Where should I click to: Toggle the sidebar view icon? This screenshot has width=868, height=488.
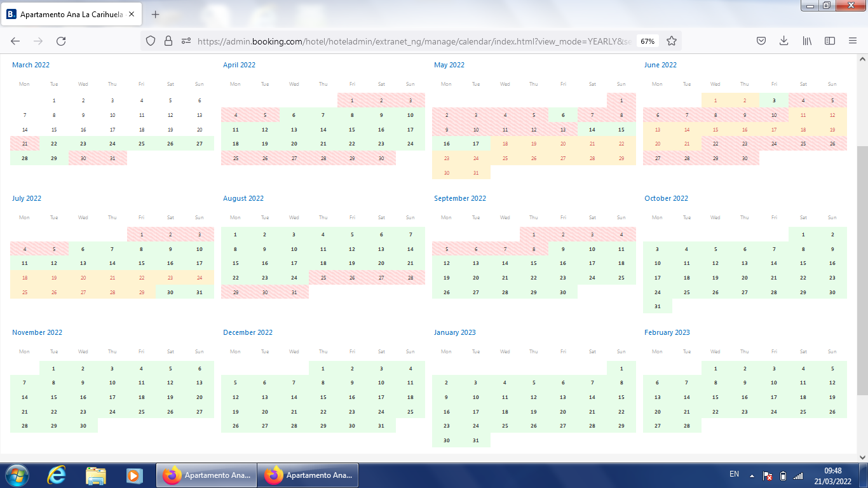[830, 41]
